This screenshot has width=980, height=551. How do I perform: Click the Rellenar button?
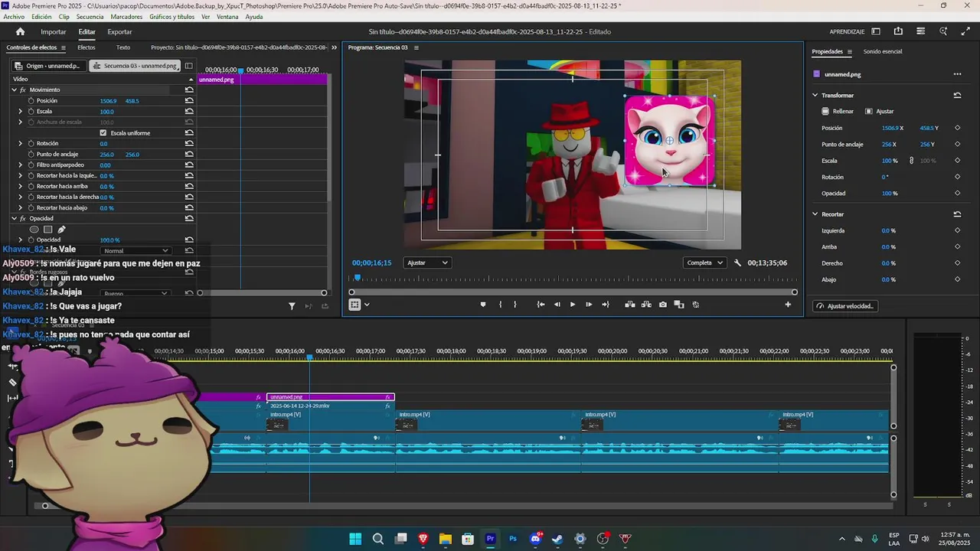(838, 111)
